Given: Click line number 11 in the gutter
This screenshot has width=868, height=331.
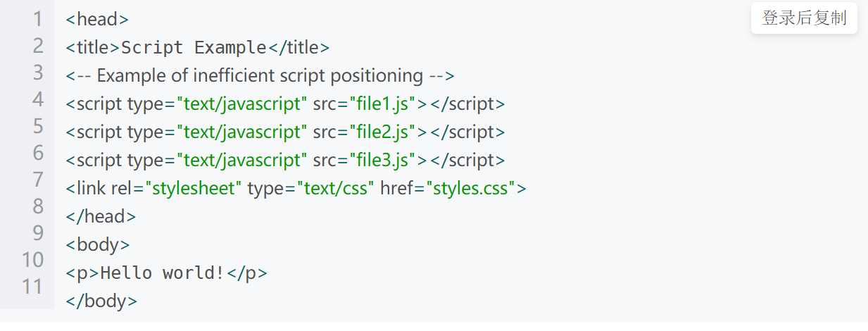Looking at the screenshot, I should click(x=33, y=287).
